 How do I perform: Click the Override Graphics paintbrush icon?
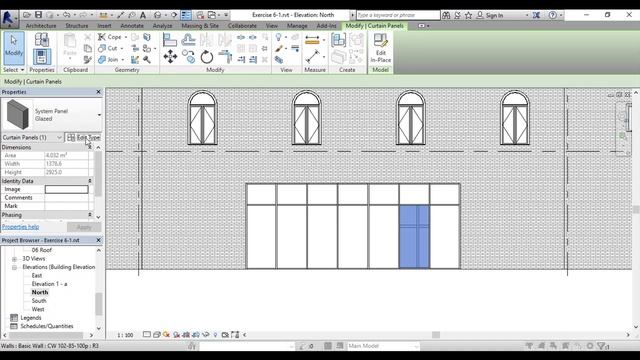pos(279,49)
